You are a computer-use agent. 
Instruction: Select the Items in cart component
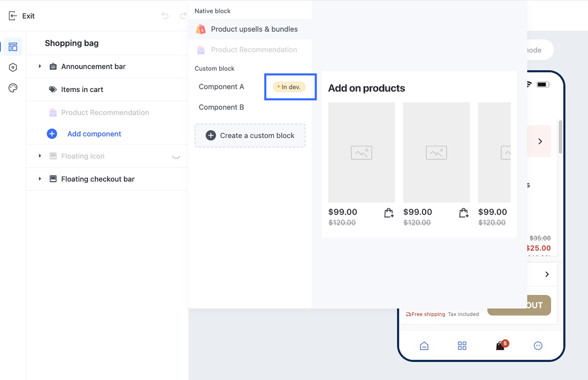(82, 90)
